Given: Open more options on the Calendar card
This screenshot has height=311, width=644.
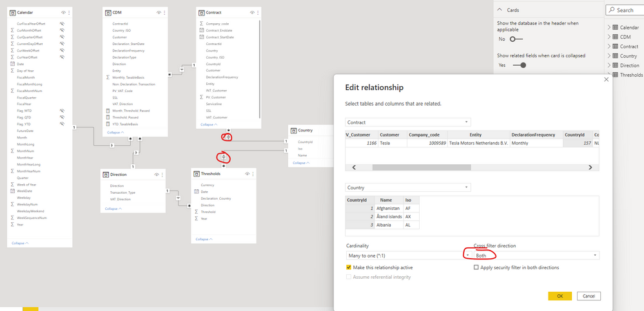Looking at the screenshot, I should pos(69,13).
